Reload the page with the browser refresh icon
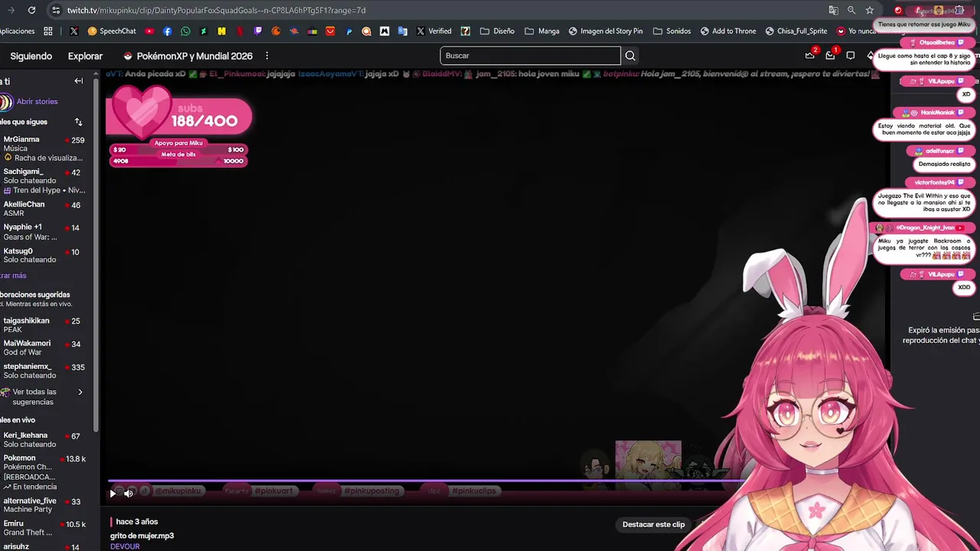The width and height of the screenshot is (980, 551). click(x=31, y=10)
